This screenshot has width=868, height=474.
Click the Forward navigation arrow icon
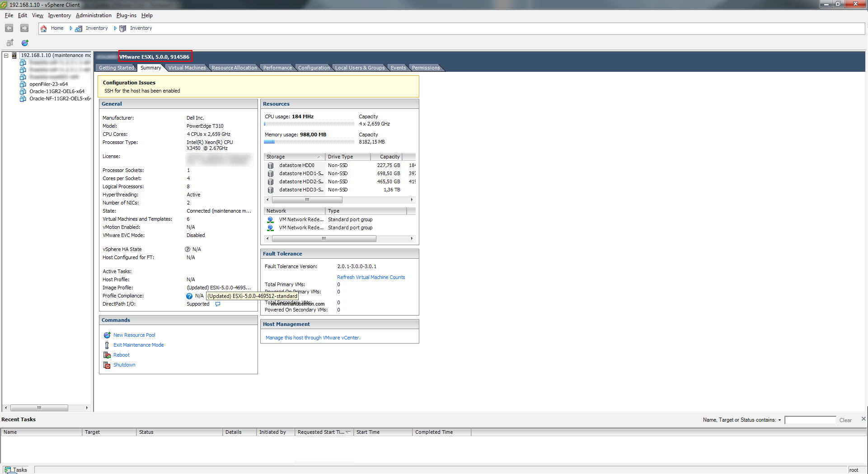pos(24,28)
